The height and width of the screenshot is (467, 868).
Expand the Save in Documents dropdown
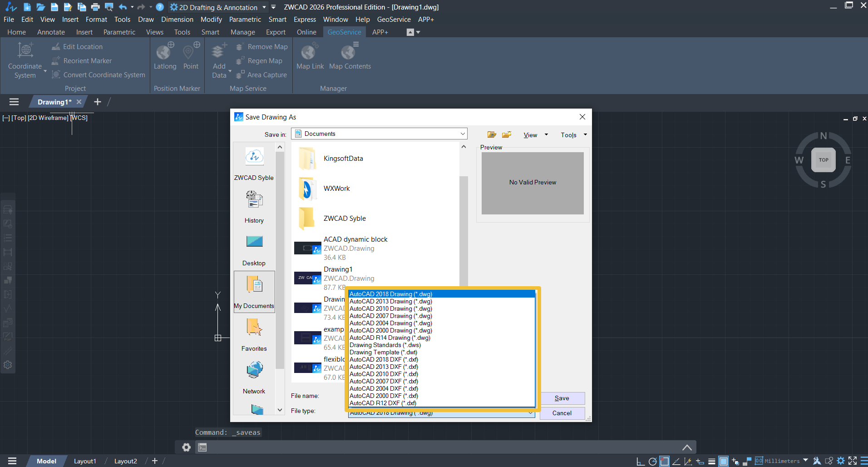[x=463, y=134]
